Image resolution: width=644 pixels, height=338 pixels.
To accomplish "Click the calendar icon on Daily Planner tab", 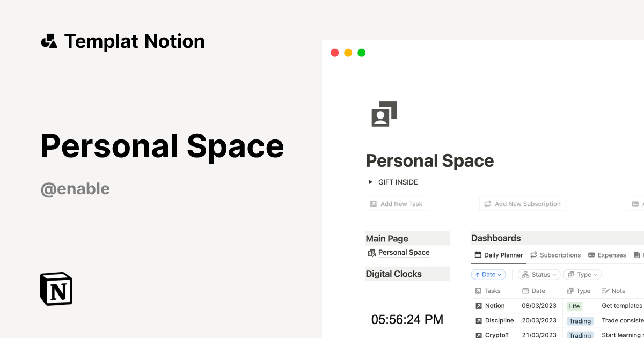I will click(x=478, y=255).
